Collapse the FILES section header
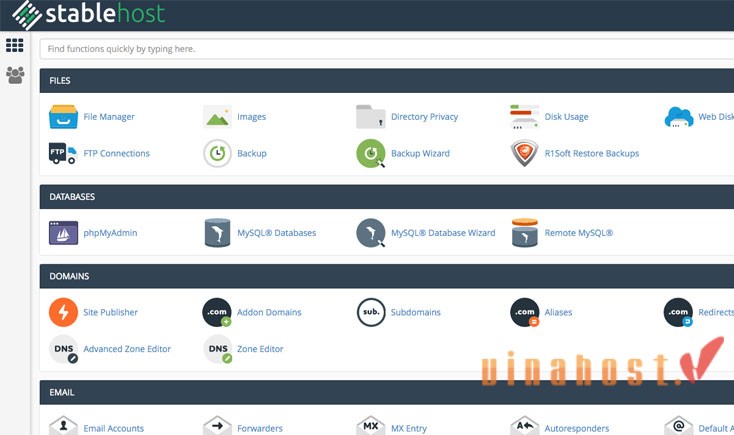 click(387, 81)
